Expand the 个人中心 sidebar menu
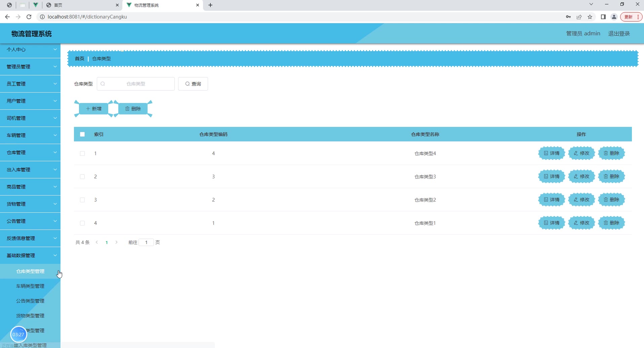The image size is (644, 348). [30, 50]
